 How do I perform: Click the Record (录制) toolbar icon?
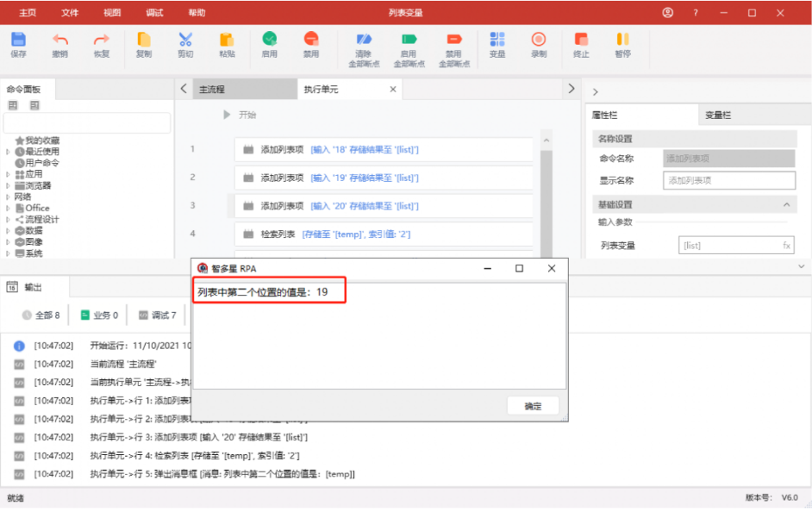539,41
